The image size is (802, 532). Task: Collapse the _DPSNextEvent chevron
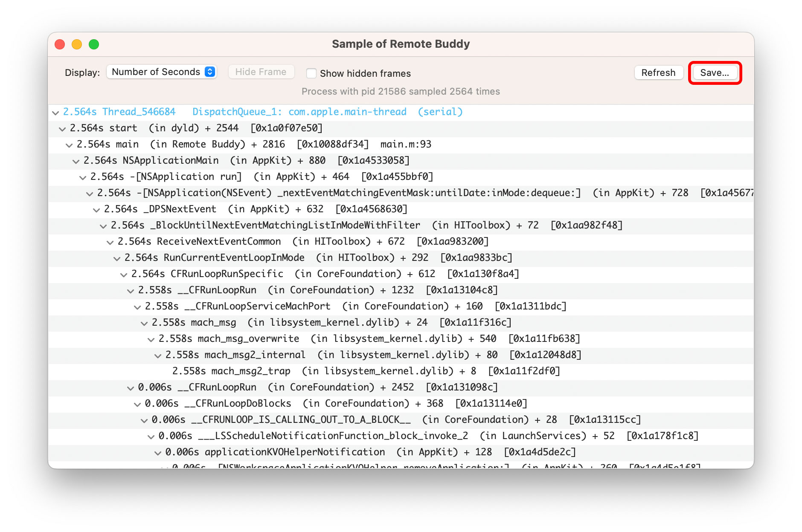96,210
